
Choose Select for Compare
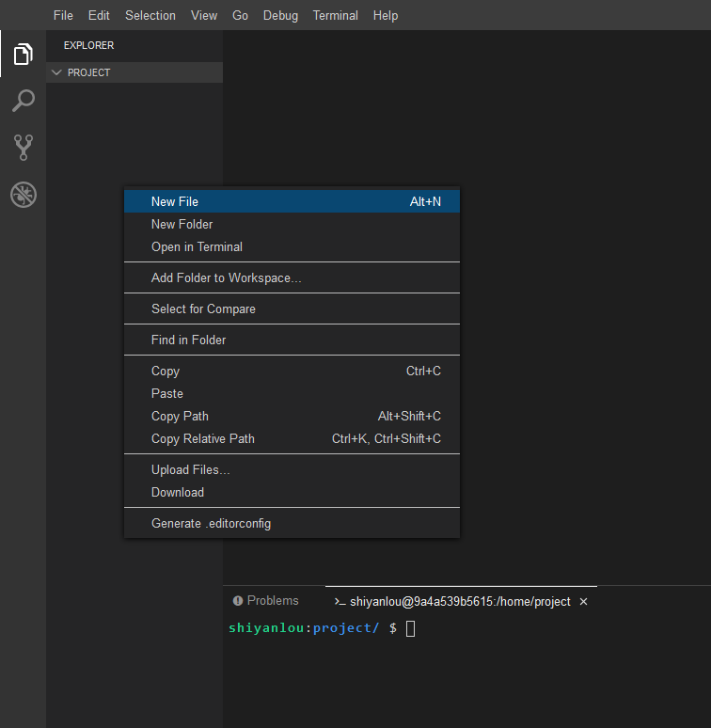tap(292, 309)
